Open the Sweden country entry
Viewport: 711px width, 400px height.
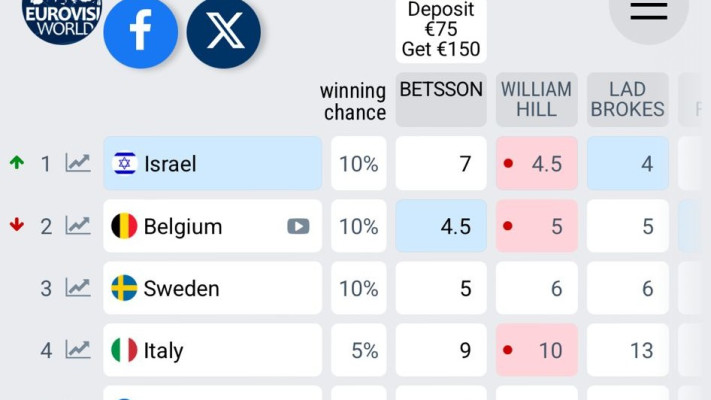(212, 288)
